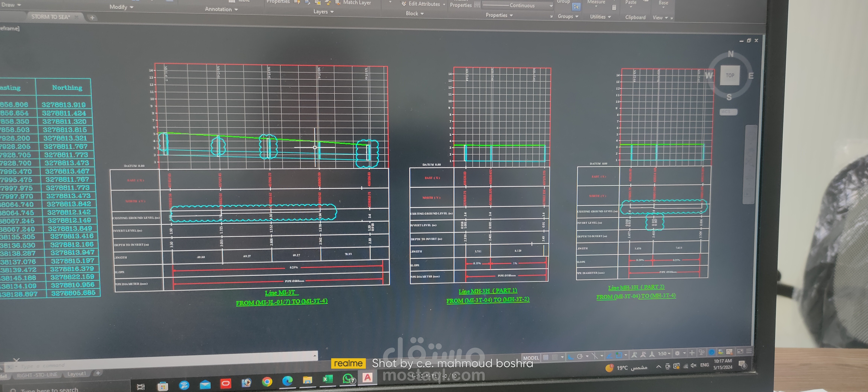Viewport: 868px width, 392px height.
Task: Open Google Chrome in taskbar
Action: click(x=267, y=382)
